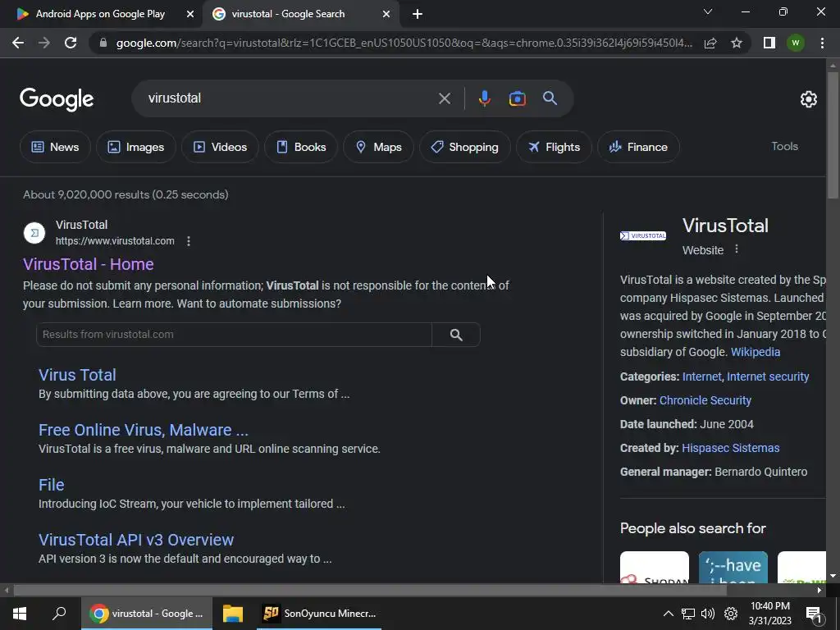This screenshot has width=840, height=630.
Task: Filter results by Maps
Action: [x=378, y=147]
